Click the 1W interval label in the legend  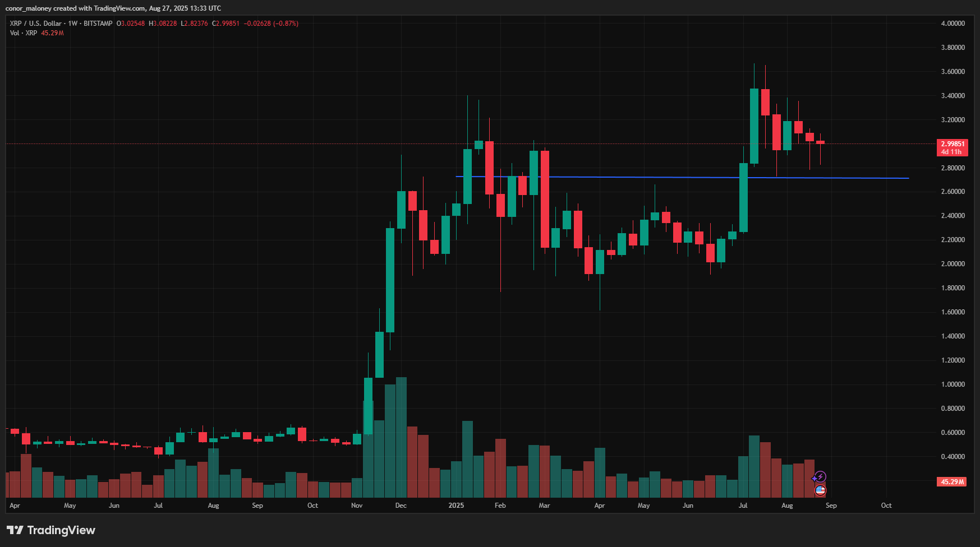point(73,24)
